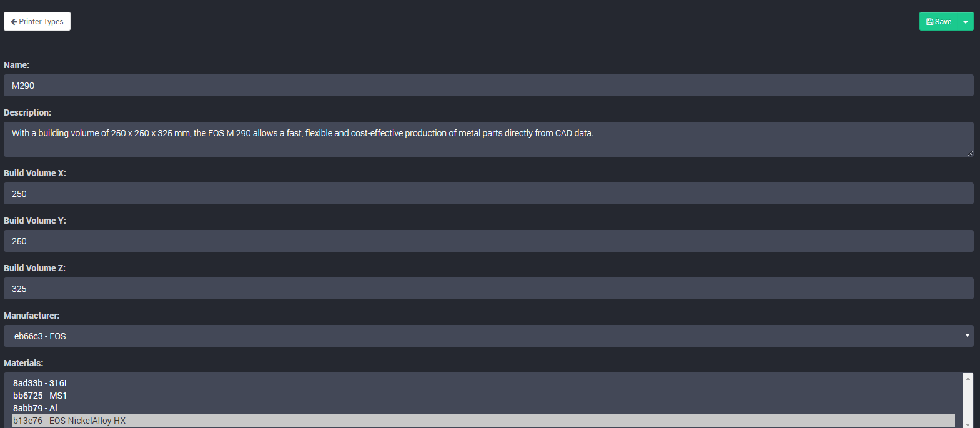
Task: Select the Build Volume Y field
Action: (488, 241)
